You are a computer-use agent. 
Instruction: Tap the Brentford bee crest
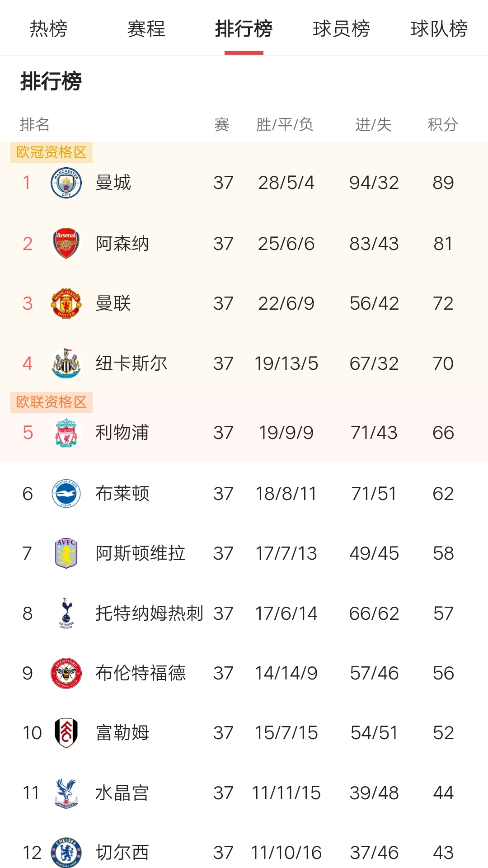66,673
